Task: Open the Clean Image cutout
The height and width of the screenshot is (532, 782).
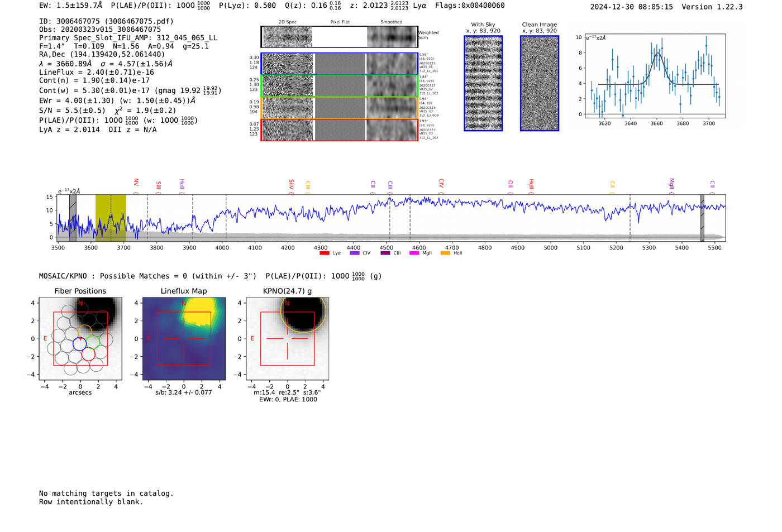Action: [540, 83]
